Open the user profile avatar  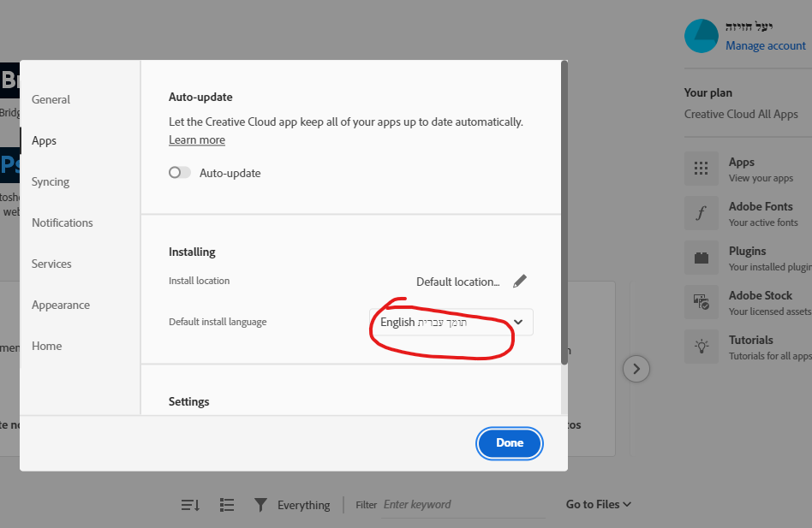point(702,36)
